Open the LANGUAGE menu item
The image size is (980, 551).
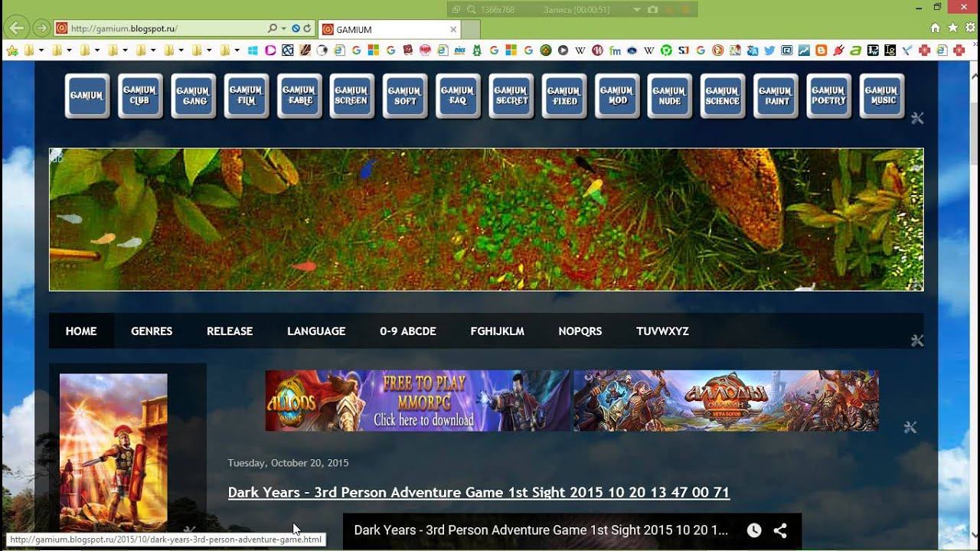(x=316, y=331)
